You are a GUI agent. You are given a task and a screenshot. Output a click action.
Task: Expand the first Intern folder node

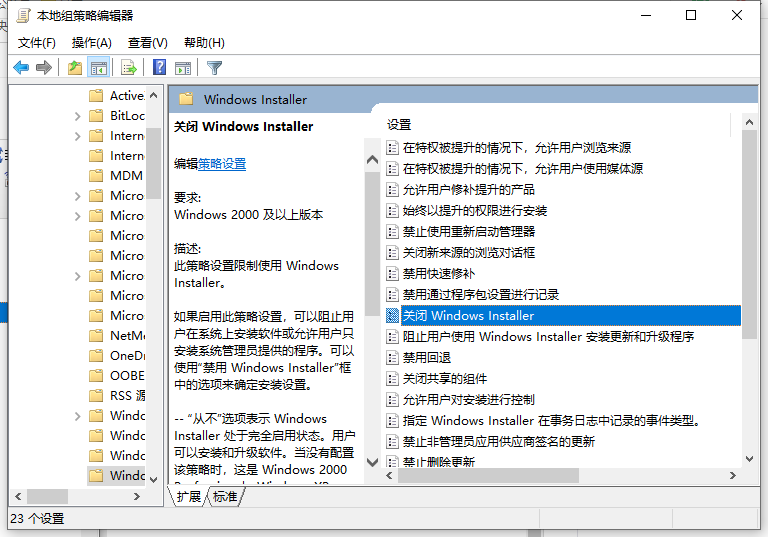[x=77, y=136]
